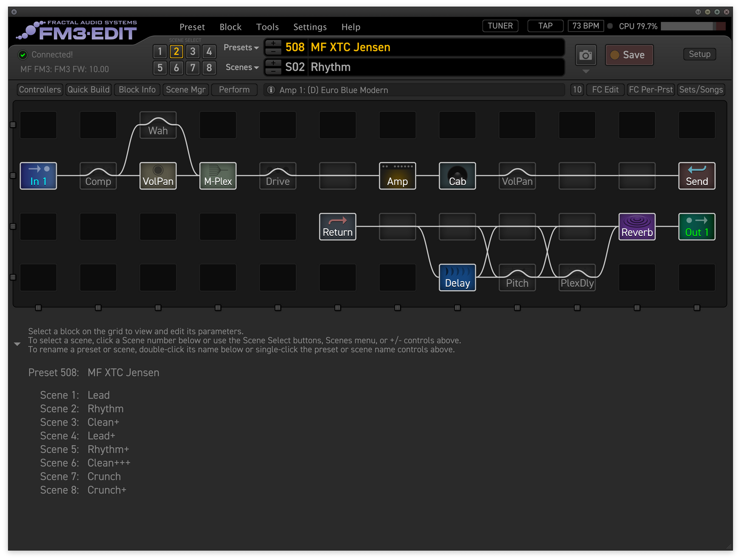Image resolution: width=741 pixels, height=560 pixels.
Task: Click the Wah block on the grid
Action: coord(158,126)
